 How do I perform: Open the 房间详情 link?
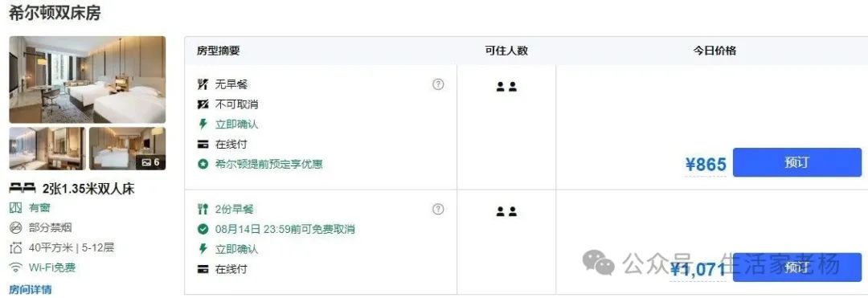31,289
